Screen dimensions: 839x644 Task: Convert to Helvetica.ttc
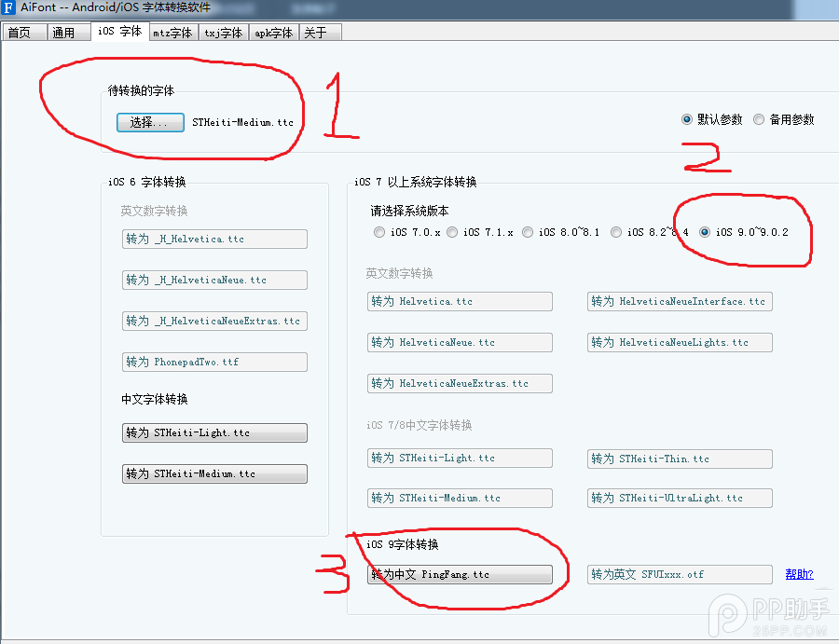pyautogui.click(x=460, y=301)
